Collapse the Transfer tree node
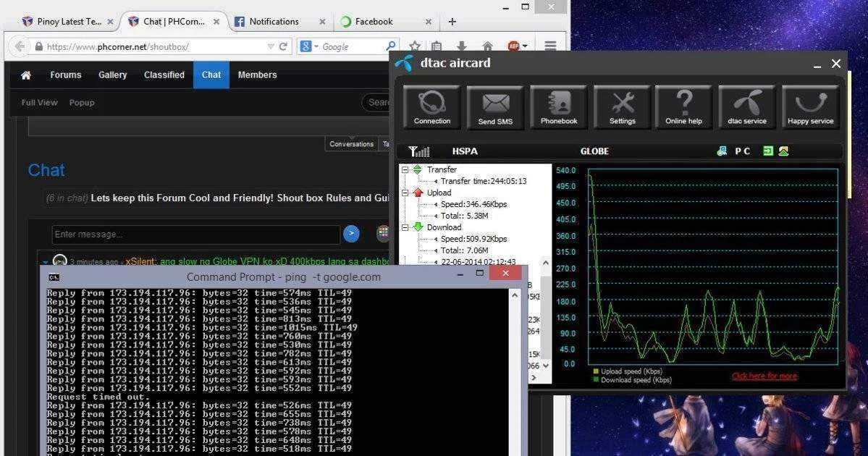 pos(405,170)
